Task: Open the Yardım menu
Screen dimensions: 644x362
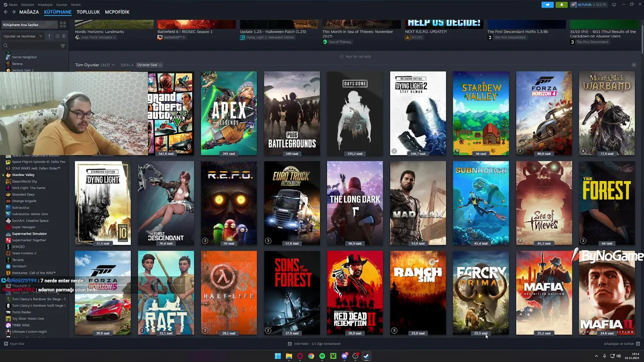Action: coord(76,5)
